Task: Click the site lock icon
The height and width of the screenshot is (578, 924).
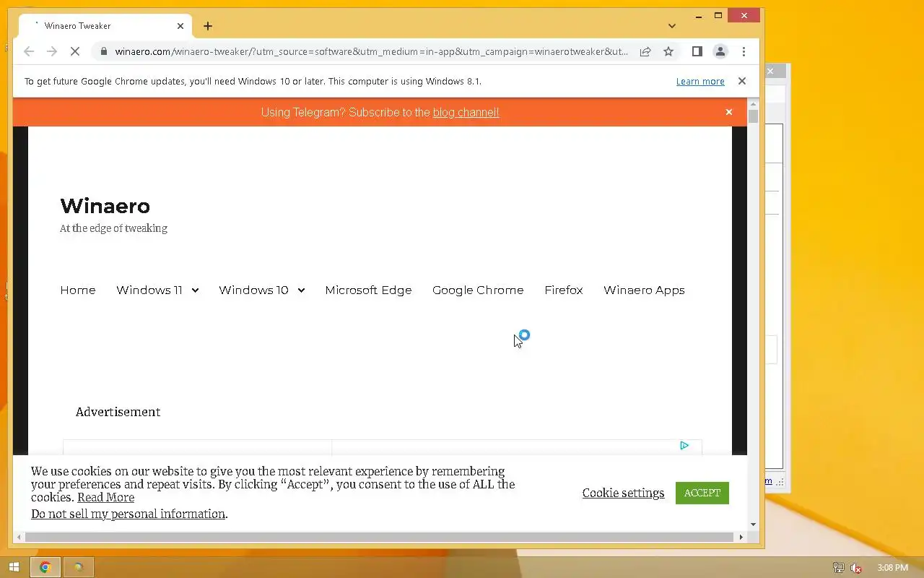Action: pos(104,51)
